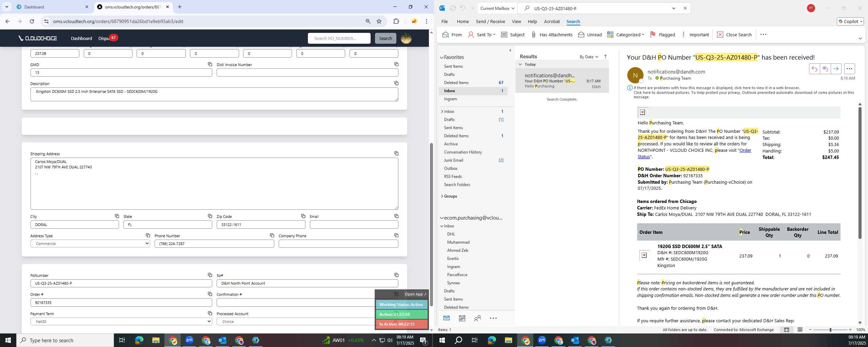Clear the Outlook search box

click(x=685, y=8)
